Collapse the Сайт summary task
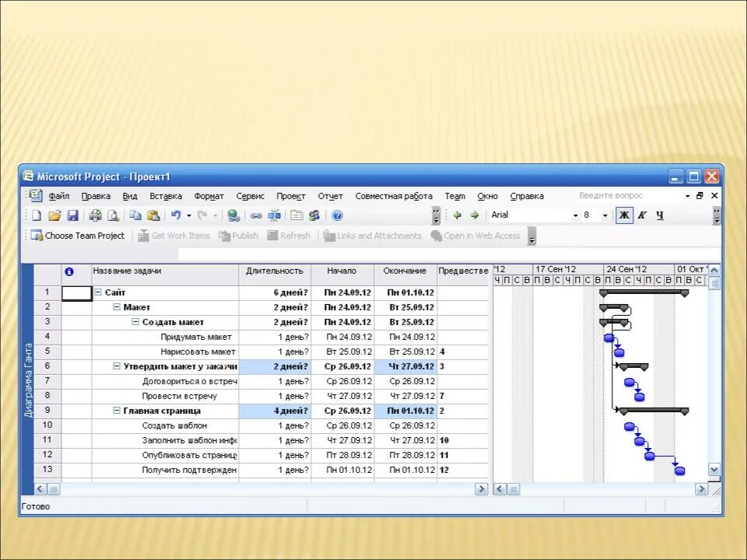Viewport: 747px width, 560px height. point(98,292)
